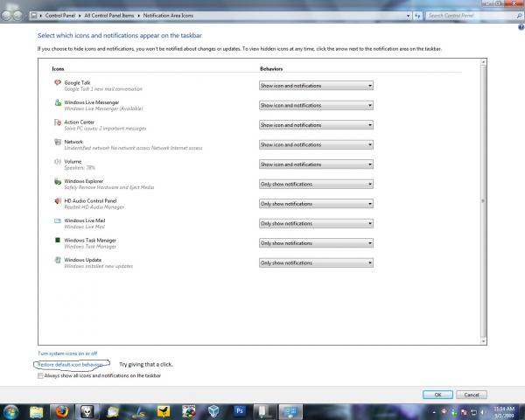Screen dimensions: 525x420
Task: Click 'Speakers: 78%' description text
Action: coord(80,168)
